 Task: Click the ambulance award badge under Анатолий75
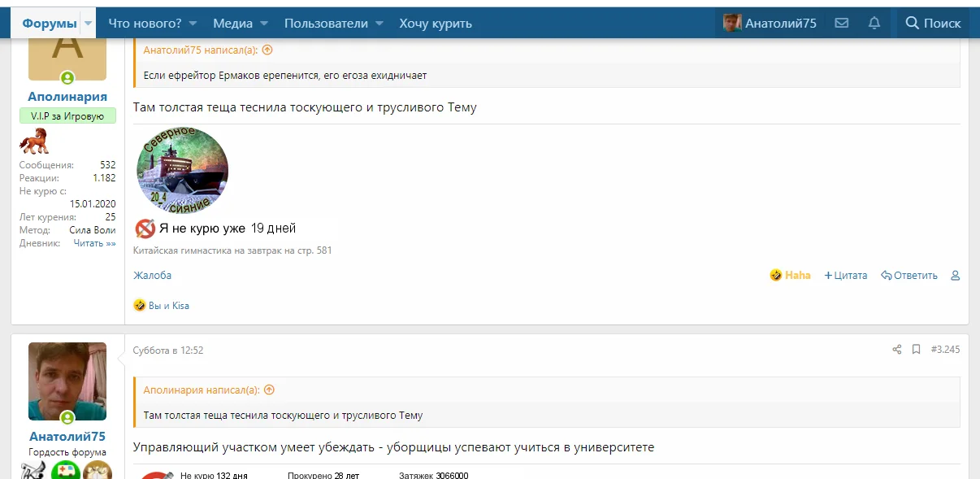pos(66,470)
